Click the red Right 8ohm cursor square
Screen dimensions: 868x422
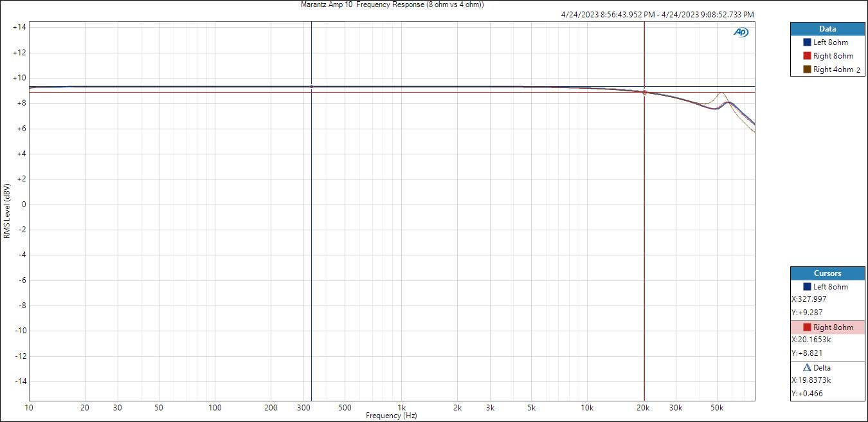(x=807, y=327)
